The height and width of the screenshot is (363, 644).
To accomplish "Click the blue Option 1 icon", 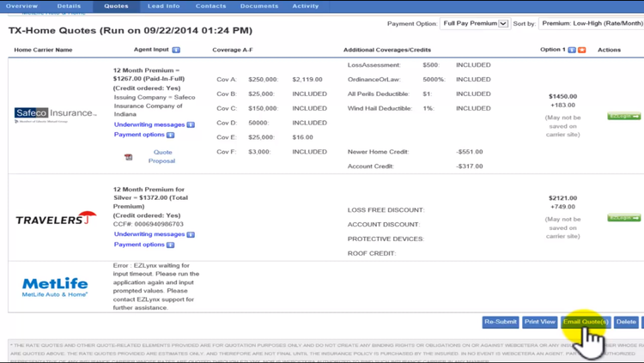I will click(573, 50).
